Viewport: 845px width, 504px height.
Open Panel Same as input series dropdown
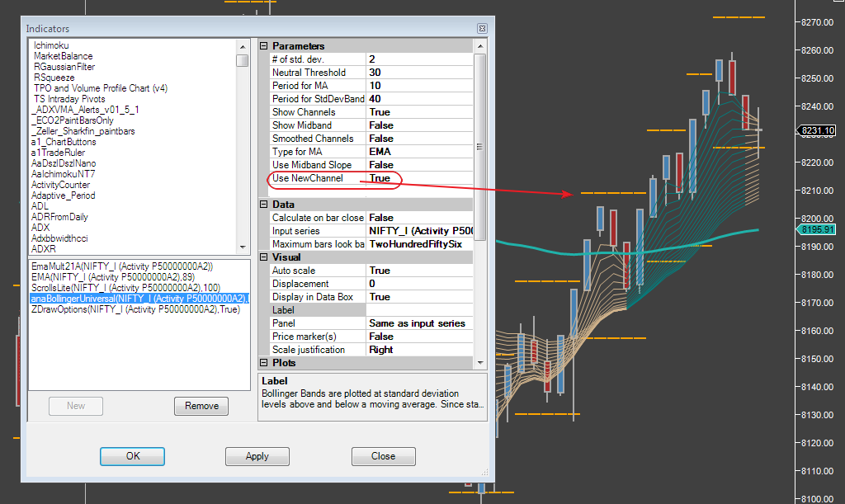tap(419, 323)
